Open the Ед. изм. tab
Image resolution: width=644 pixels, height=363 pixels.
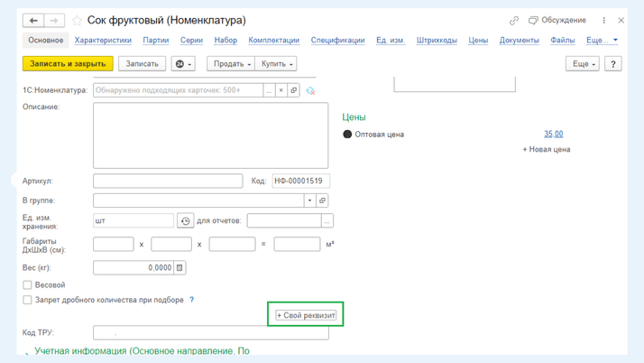click(x=391, y=41)
